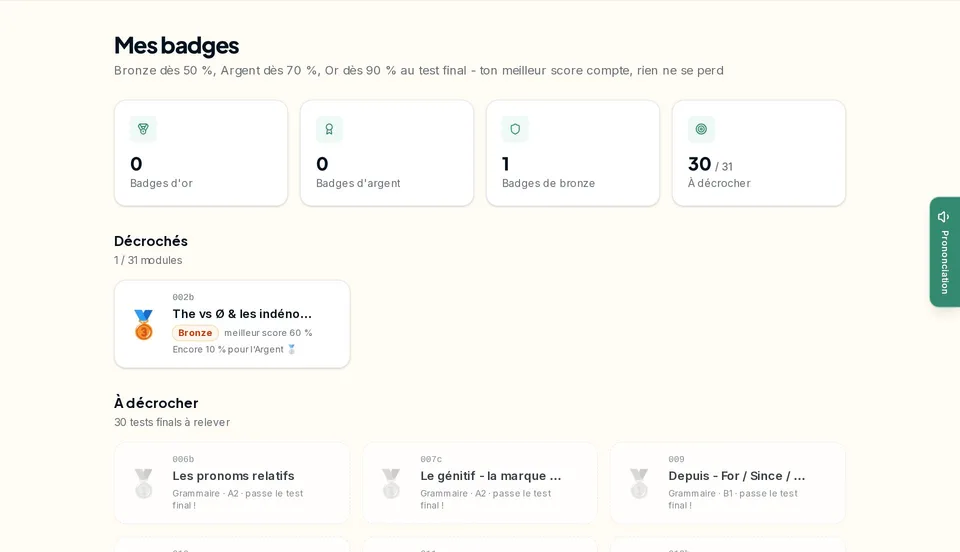Click module code 006b
Viewport: 960px width, 552px height.
(x=183, y=460)
